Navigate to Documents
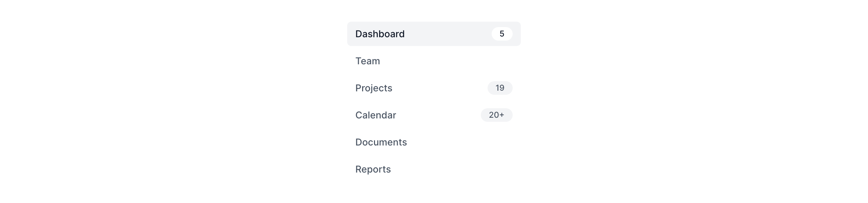Screen dimensions: 868x203 [433, 142]
